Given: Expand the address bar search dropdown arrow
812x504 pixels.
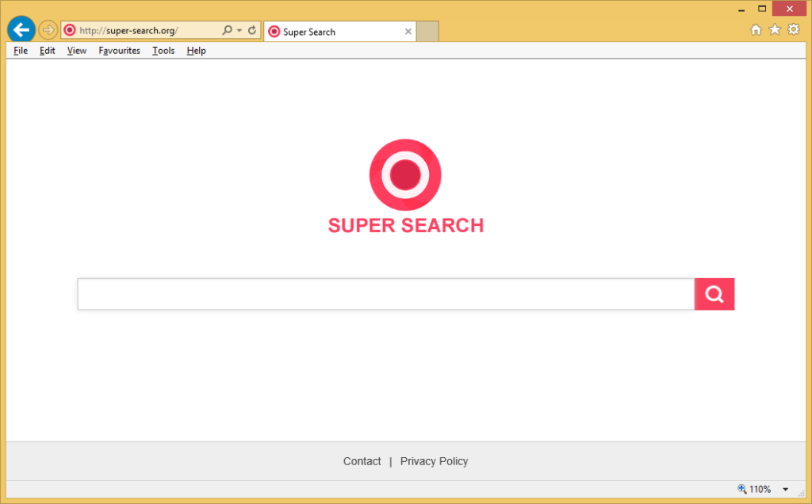Looking at the screenshot, I should [239, 31].
